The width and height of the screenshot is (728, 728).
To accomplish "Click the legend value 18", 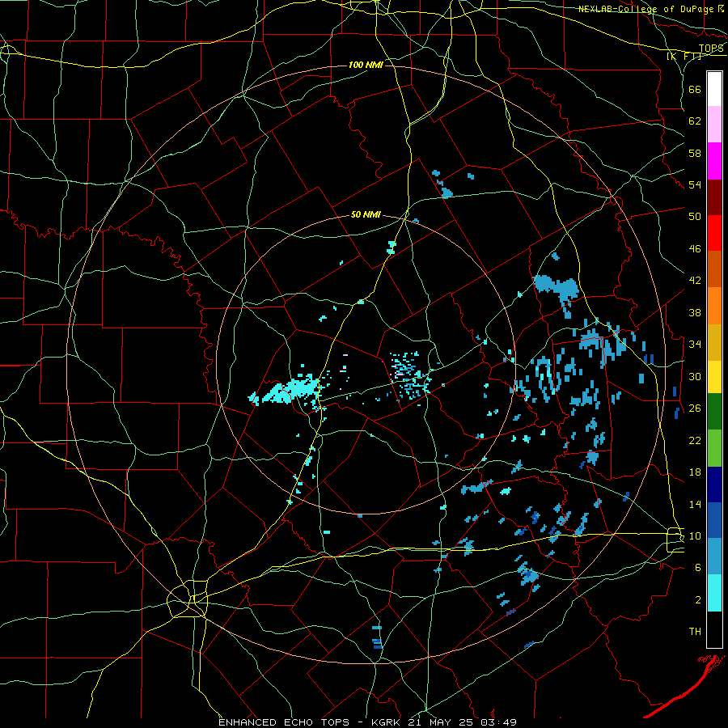I will [x=695, y=472].
